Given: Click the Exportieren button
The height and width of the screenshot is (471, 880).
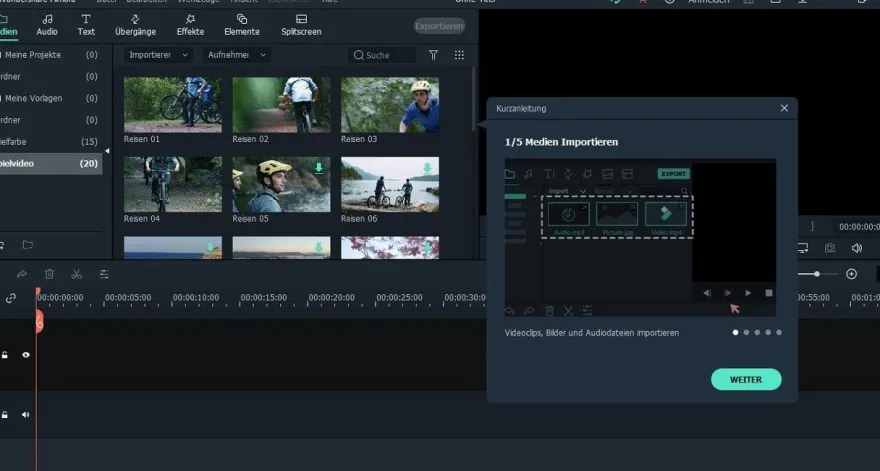Looking at the screenshot, I should tap(439, 26).
